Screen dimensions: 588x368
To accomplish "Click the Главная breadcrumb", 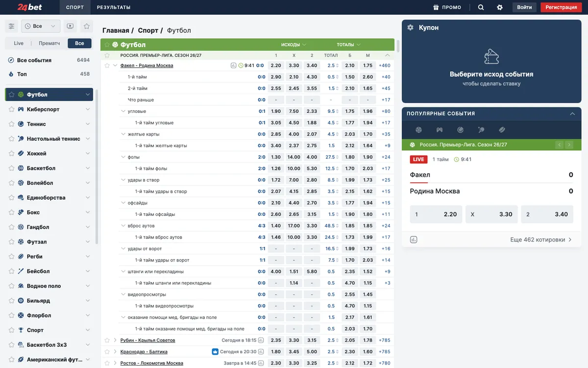I will (116, 30).
